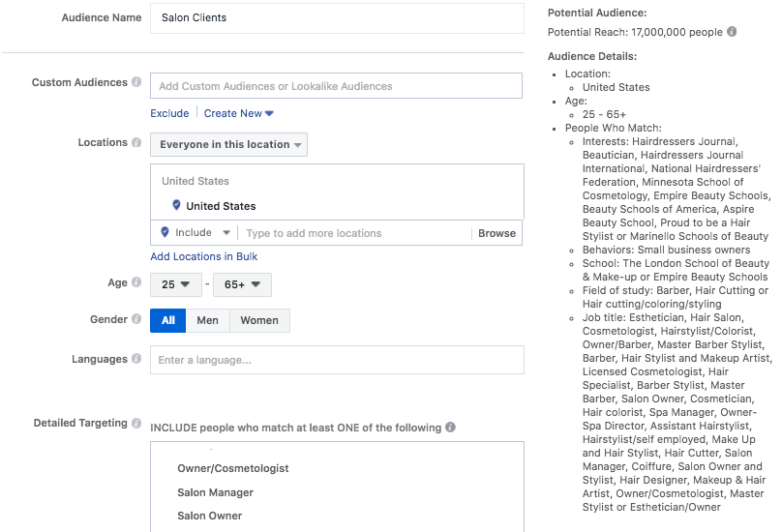Click the pin icon beside the bold United States

click(x=176, y=205)
